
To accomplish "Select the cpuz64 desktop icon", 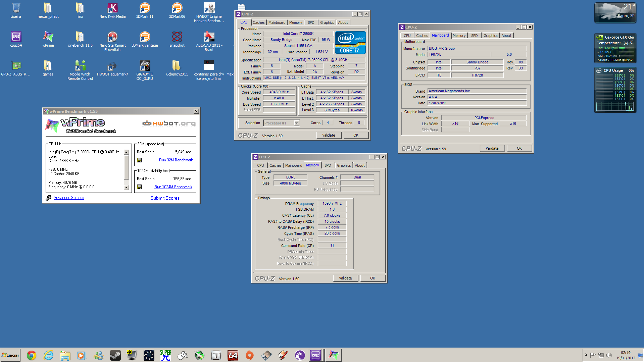I will coord(16,39).
